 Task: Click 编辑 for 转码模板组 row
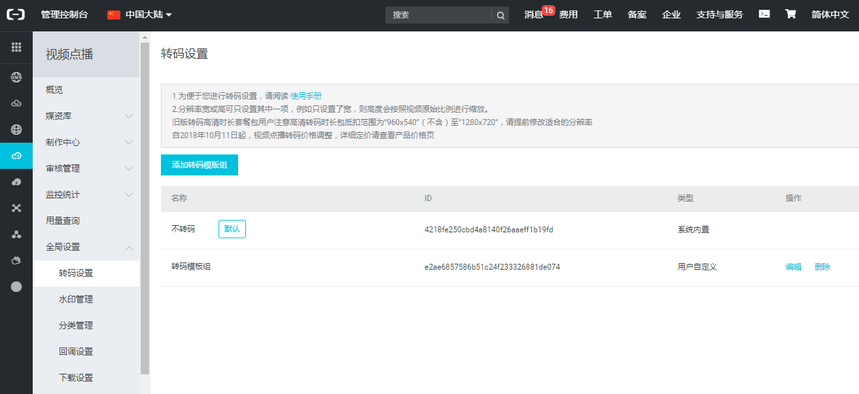click(x=793, y=267)
